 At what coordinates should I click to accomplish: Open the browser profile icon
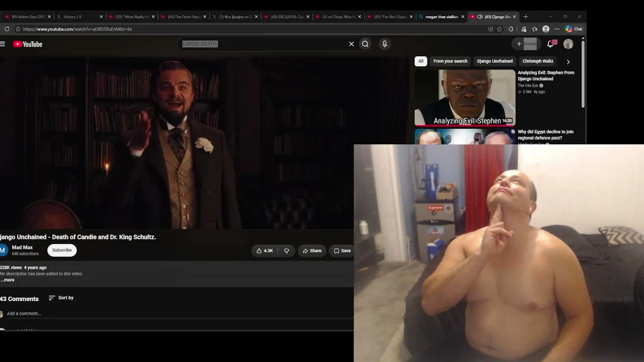point(546,29)
